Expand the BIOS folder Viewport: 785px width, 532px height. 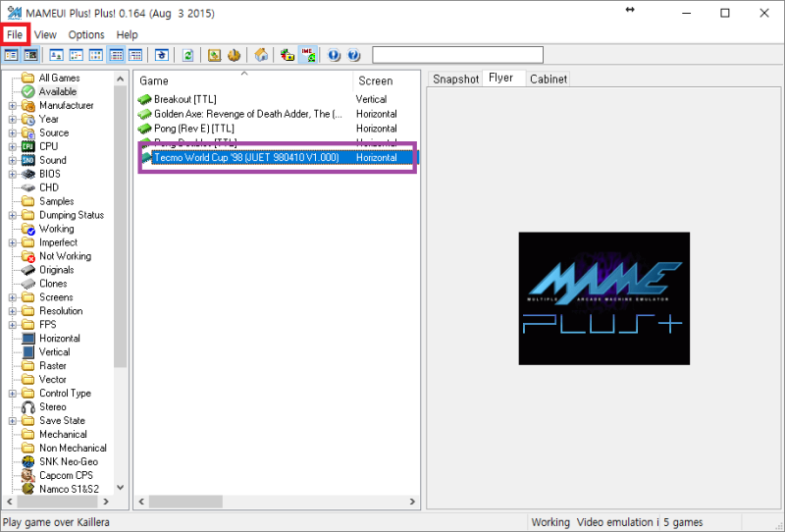(13, 174)
